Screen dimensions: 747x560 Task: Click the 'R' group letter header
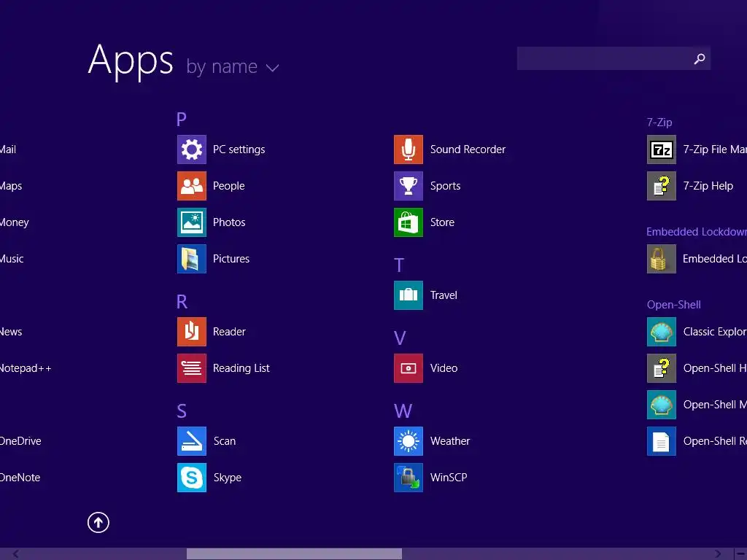click(x=182, y=301)
